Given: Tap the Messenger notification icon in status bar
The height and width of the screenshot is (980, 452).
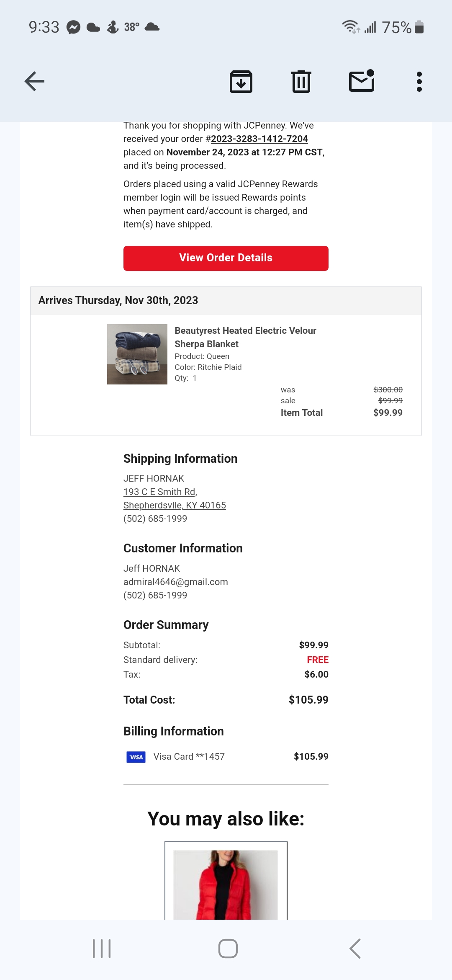Looking at the screenshot, I should click(x=73, y=27).
